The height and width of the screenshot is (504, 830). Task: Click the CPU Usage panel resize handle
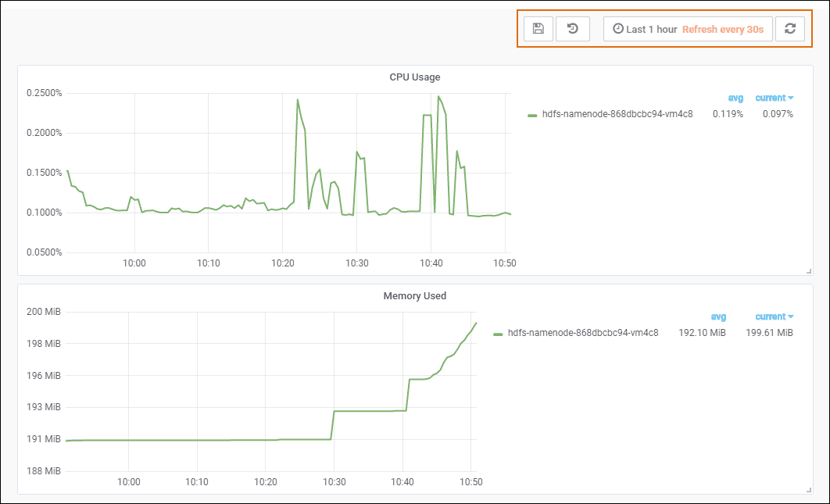click(x=809, y=270)
